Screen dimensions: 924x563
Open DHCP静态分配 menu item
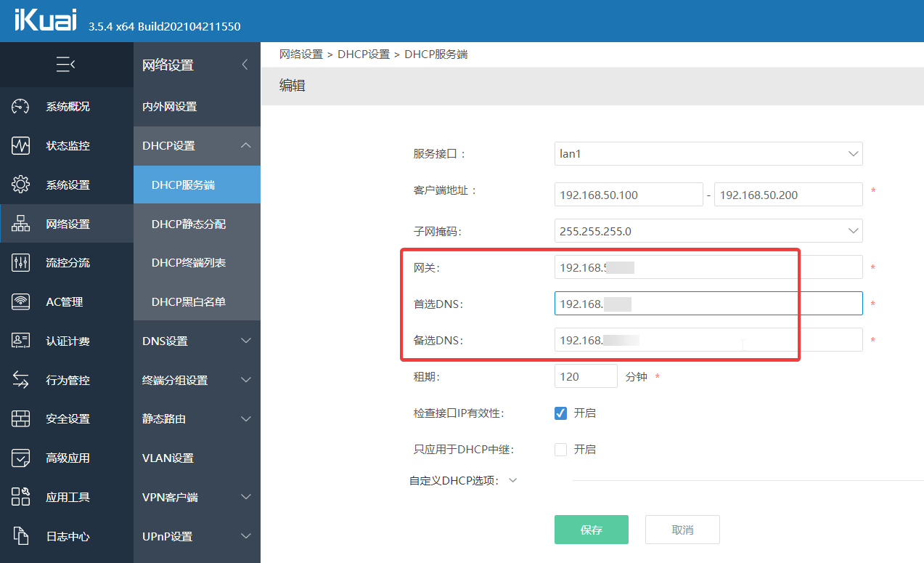tap(189, 224)
